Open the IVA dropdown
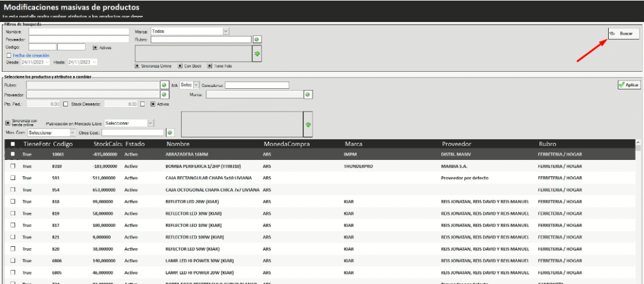The width and height of the screenshot is (644, 284). (196, 85)
